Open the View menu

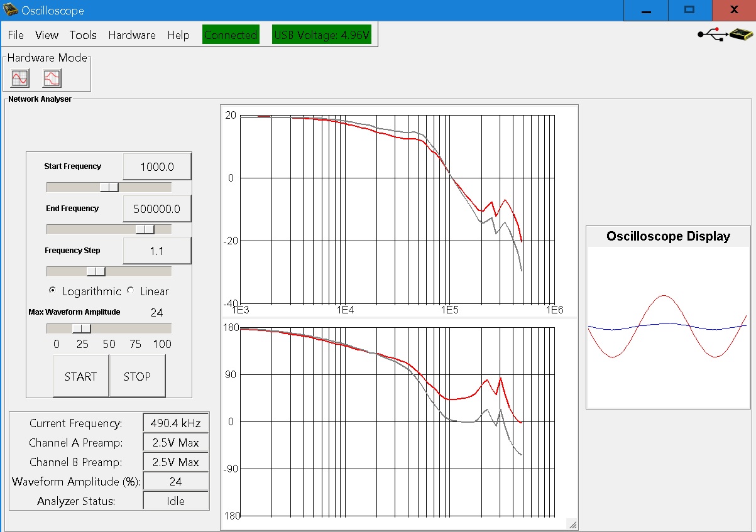tap(47, 35)
